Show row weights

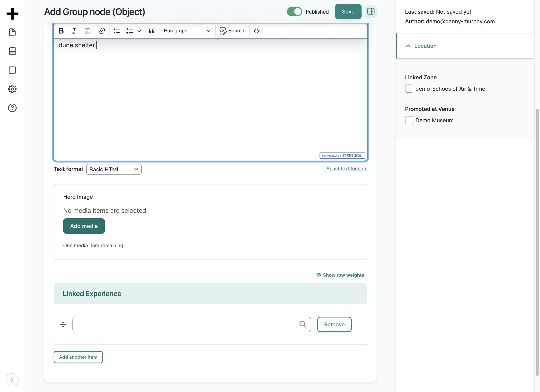pos(340,275)
